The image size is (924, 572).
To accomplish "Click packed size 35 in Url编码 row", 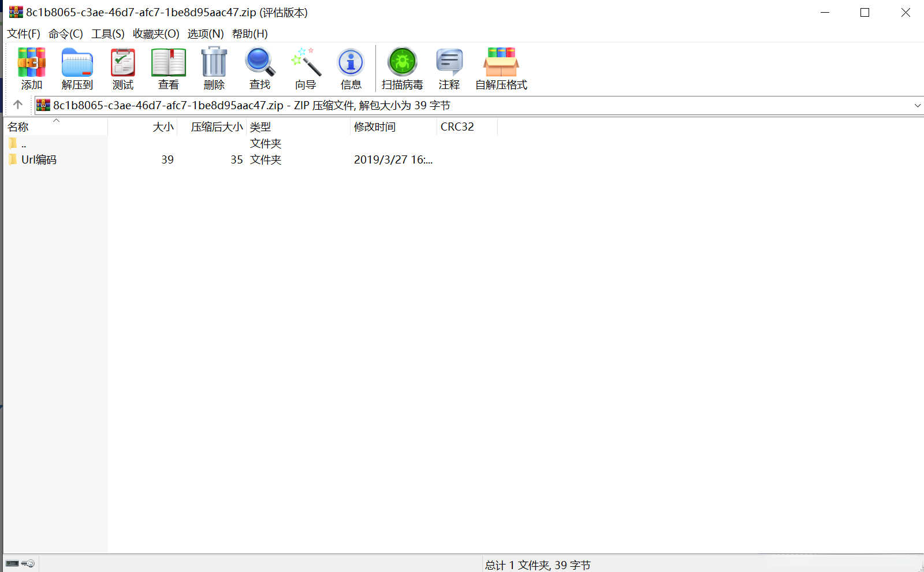I will (x=237, y=159).
